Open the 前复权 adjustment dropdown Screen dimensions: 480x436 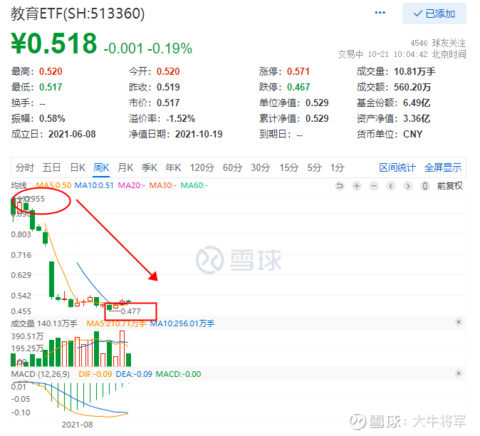point(450,186)
